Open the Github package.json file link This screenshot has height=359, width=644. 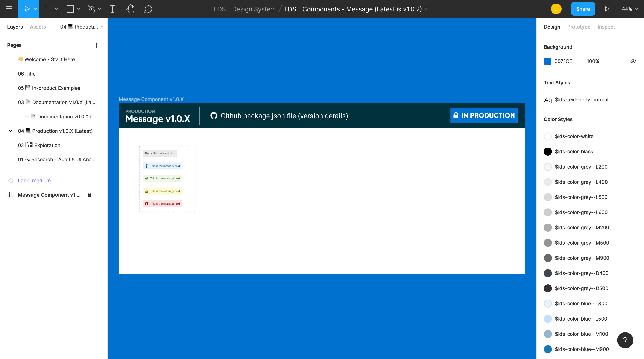click(258, 116)
